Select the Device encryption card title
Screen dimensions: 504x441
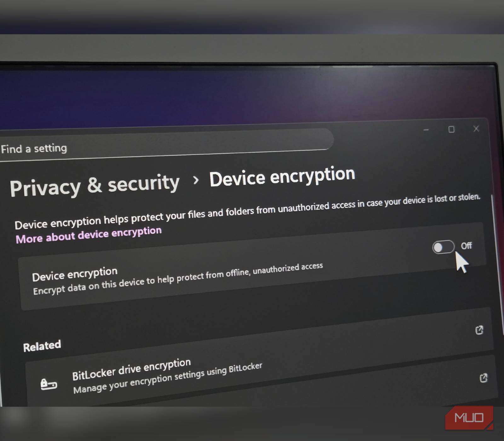tap(75, 274)
